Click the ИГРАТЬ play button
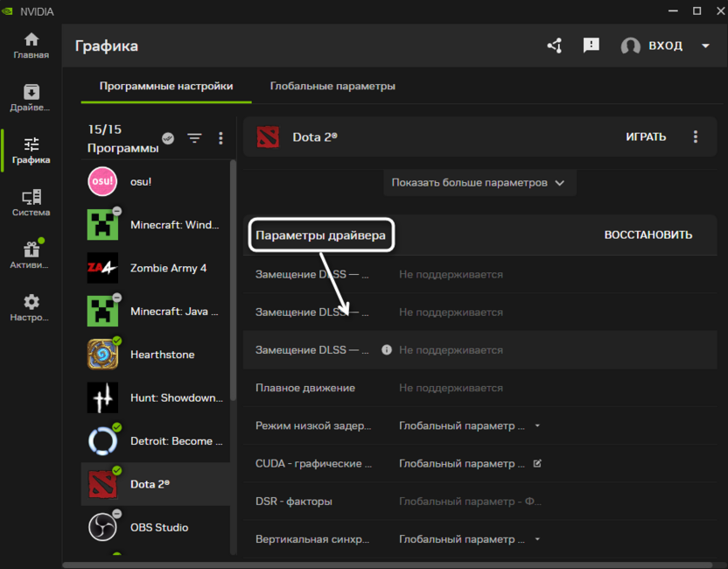Image resolution: width=728 pixels, height=569 pixels. click(x=646, y=137)
